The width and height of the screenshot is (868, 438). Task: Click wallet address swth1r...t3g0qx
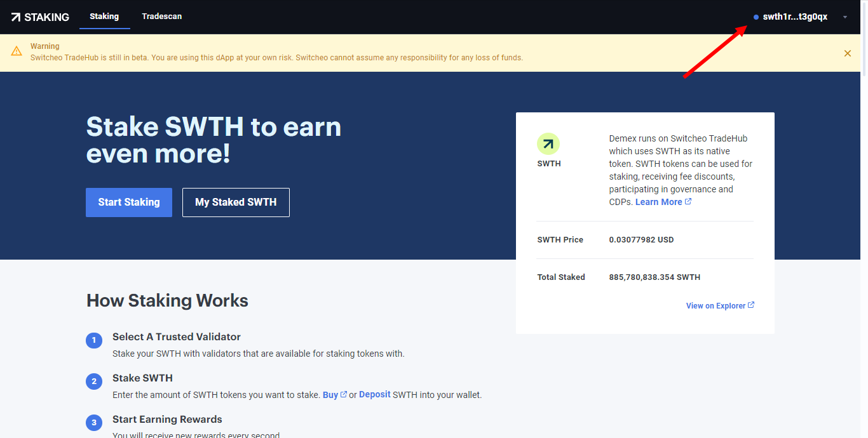point(795,17)
